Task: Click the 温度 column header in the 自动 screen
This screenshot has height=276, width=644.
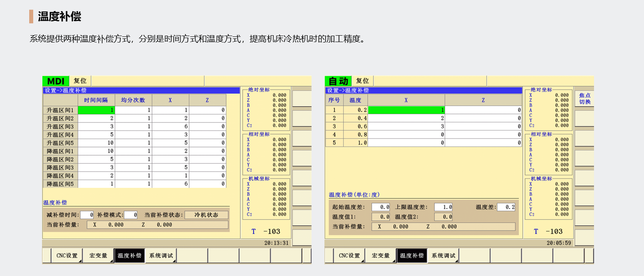Action: coord(355,100)
